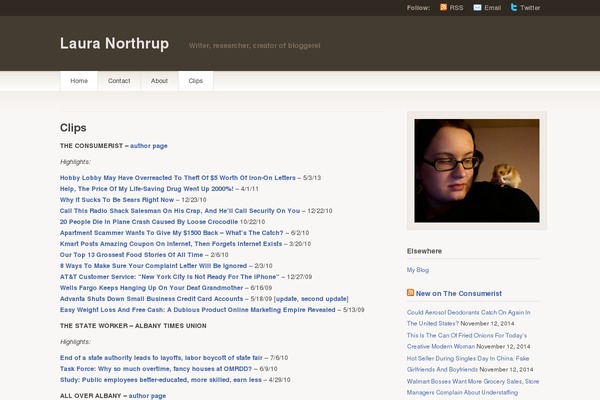600x400 pixels.
Task: Click 'THE STATE WORKER – ALBANY TIMES UNION' heading
Action: point(133,326)
